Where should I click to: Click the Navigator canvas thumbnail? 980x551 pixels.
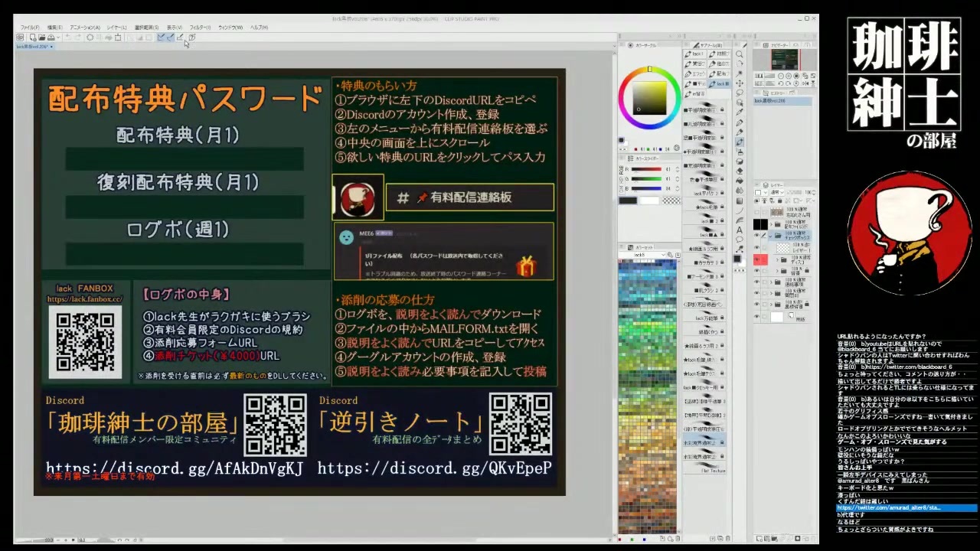(785, 59)
